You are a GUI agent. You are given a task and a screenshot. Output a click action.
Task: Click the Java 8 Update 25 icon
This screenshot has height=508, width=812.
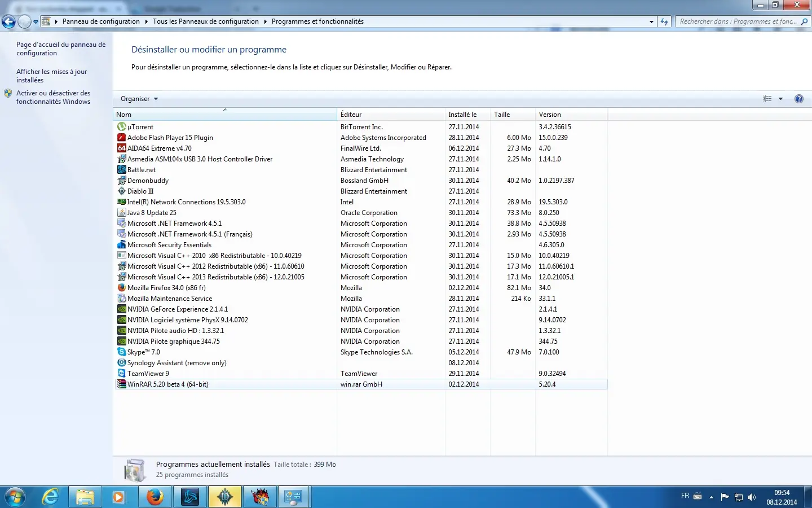coord(121,213)
